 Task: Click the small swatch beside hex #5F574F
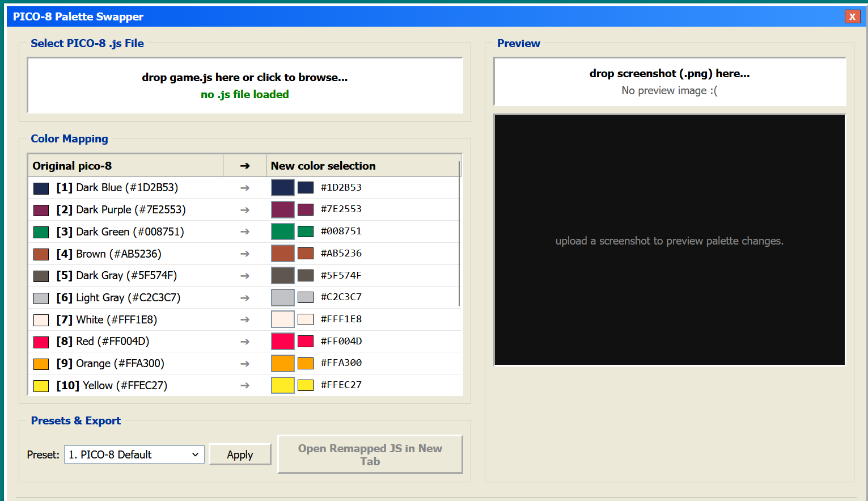pos(306,275)
